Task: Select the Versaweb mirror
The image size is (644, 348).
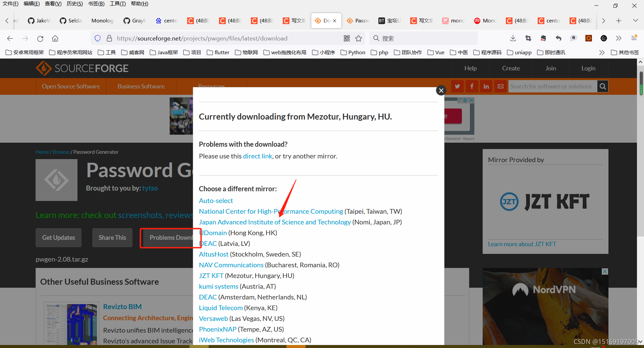Action: (213, 319)
